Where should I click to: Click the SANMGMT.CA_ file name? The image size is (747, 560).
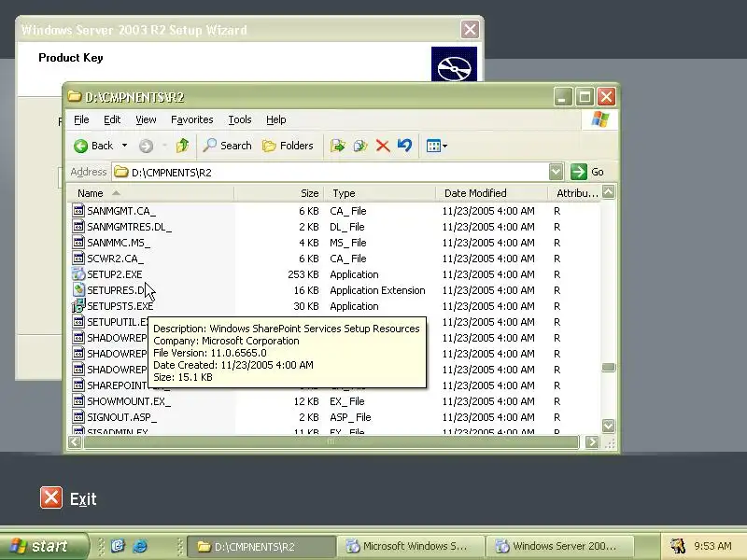121,211
